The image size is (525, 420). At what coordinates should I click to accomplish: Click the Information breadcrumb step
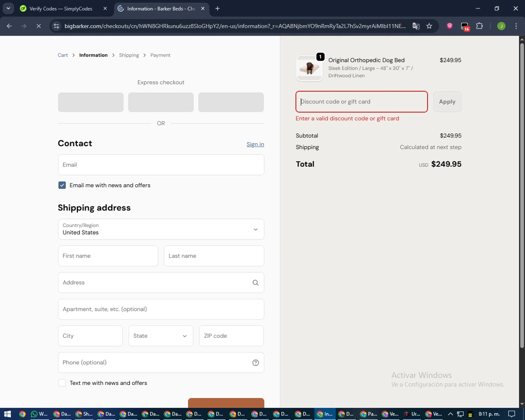[x=93, y=55]
